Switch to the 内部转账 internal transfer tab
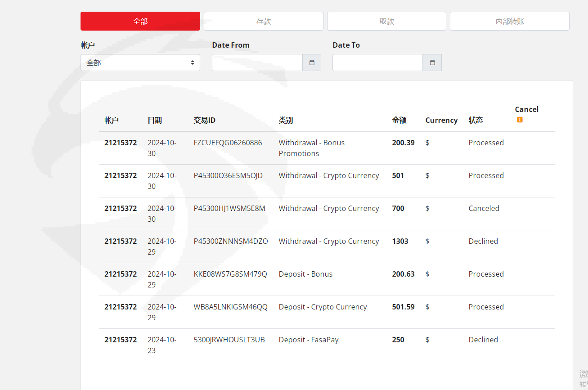588x390 pixels. 510,21
